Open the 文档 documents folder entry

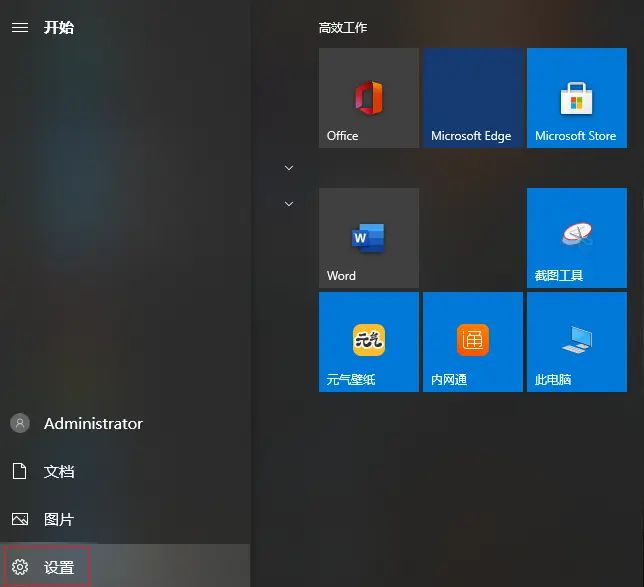point(125,471)
